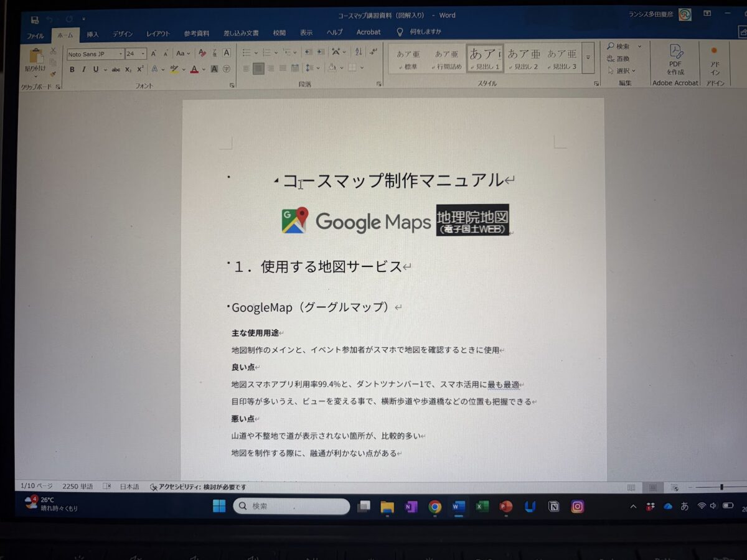Click the decrease indent icon
The image size is (747, 560).
309,52
